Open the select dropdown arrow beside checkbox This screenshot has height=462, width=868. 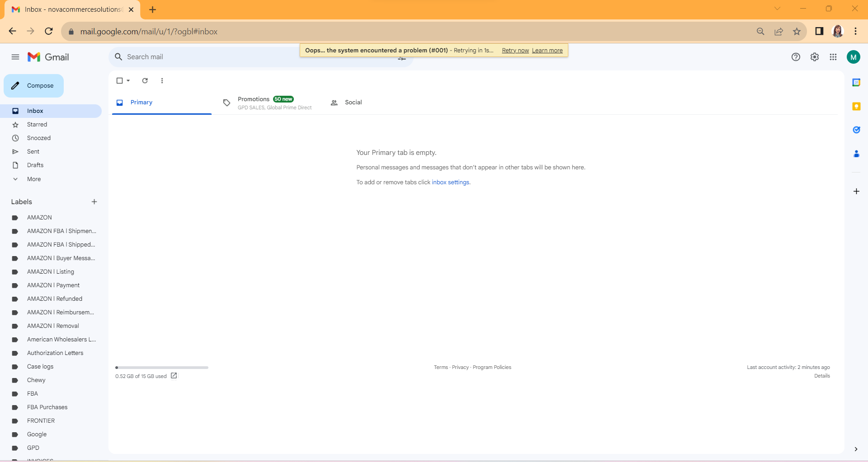(128, 81)
